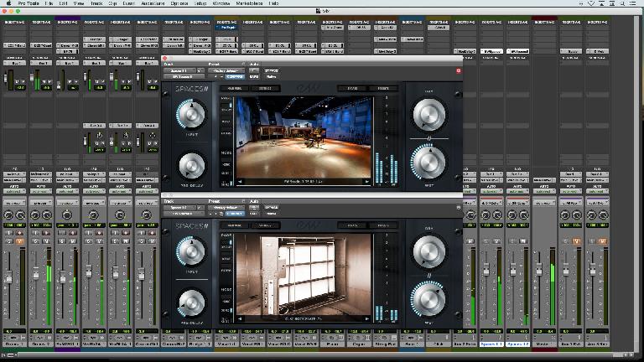The width and height of the screenshot is (644, 362).
Task: Turn the INPUT knob in upper Spaces II plug-in
Action: coord(191,114)
